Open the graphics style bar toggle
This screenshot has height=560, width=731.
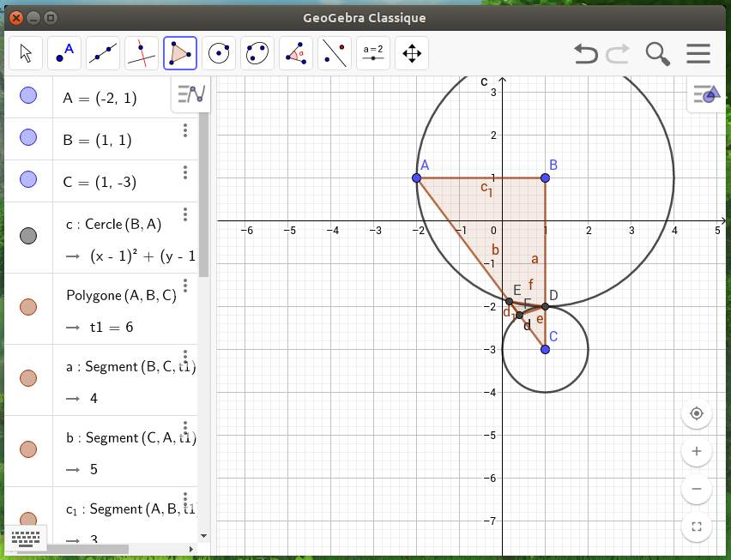point(708,94)
